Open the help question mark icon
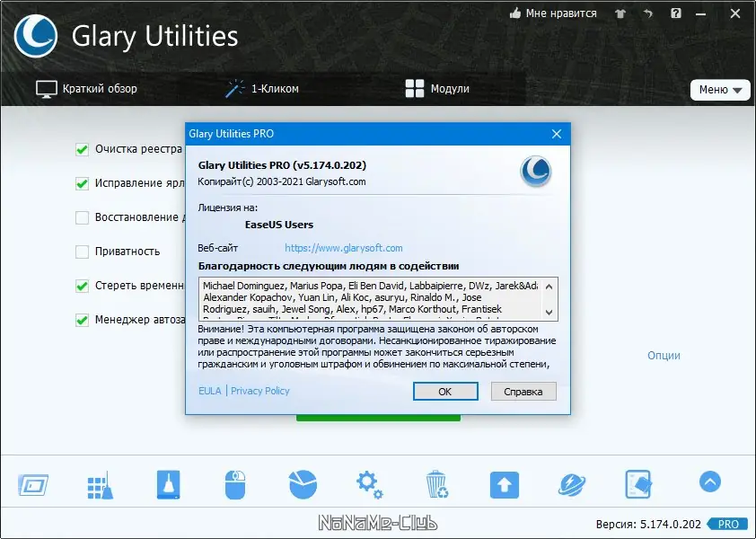The width and height of the screenshot is (756, 539). [676, 13]
